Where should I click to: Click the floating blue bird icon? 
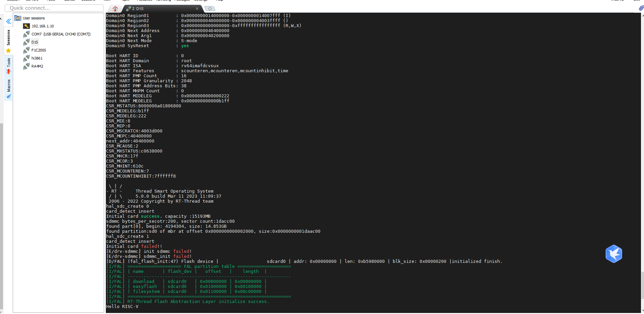coord(614,254)
